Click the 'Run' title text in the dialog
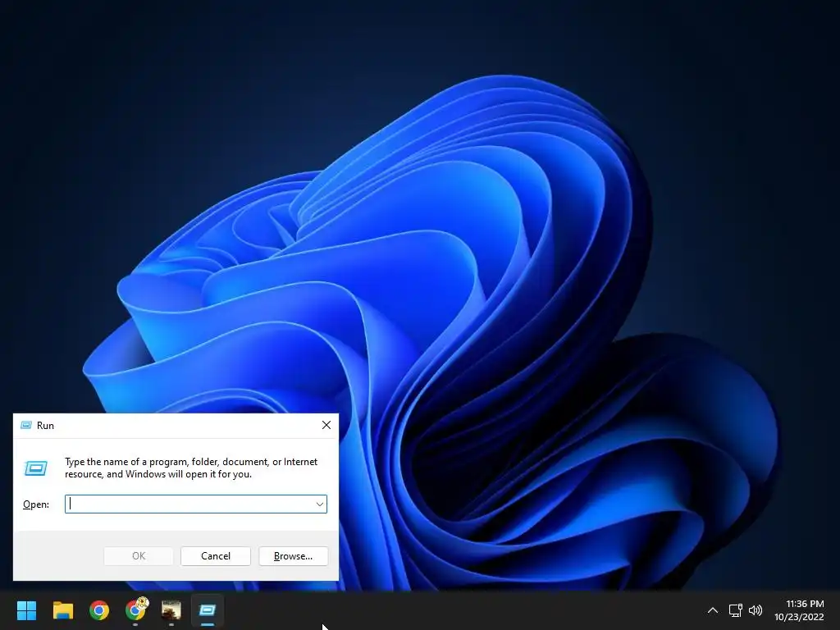 click(46, 426)
